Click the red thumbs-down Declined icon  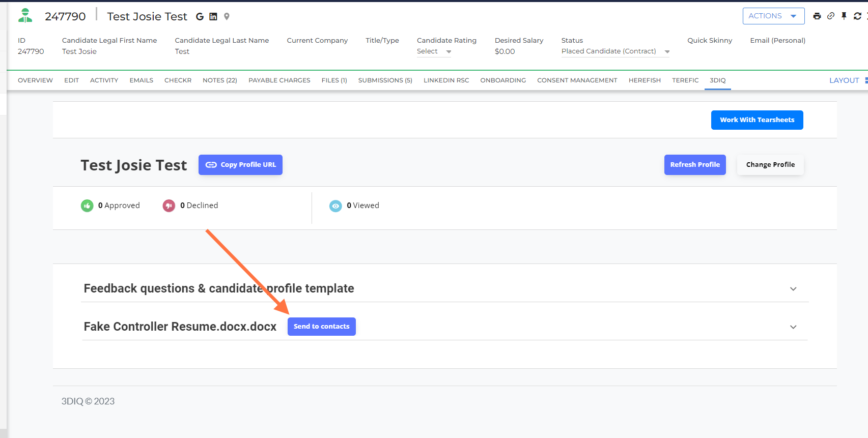pos(169,206)
